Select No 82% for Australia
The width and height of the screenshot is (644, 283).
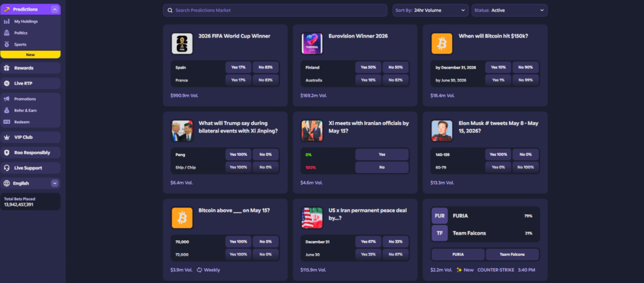(x=396, y=80)
